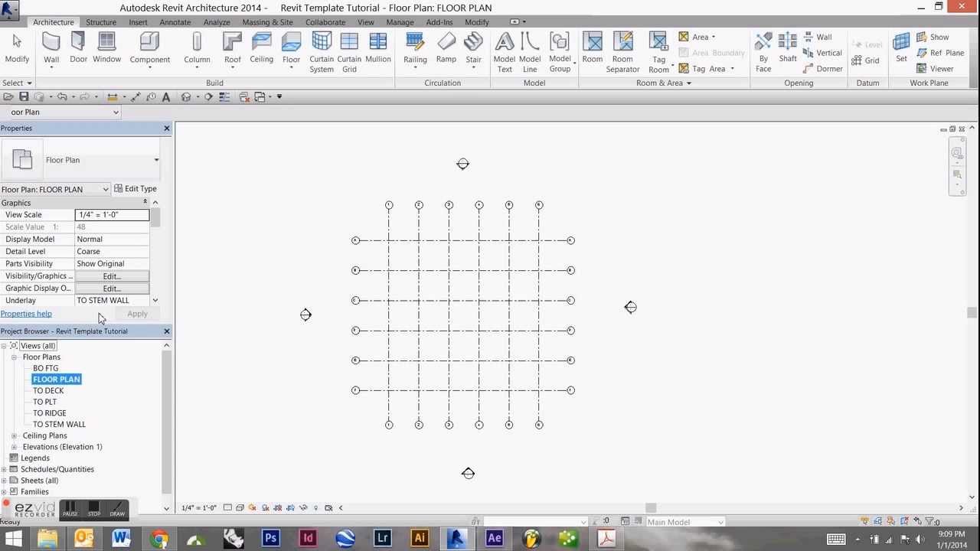The height and width of the screenshot is (551, 980).
Task: Open the Floor Plan: FLOOR PLAN instance dropdown
Action: click(106, 189)
